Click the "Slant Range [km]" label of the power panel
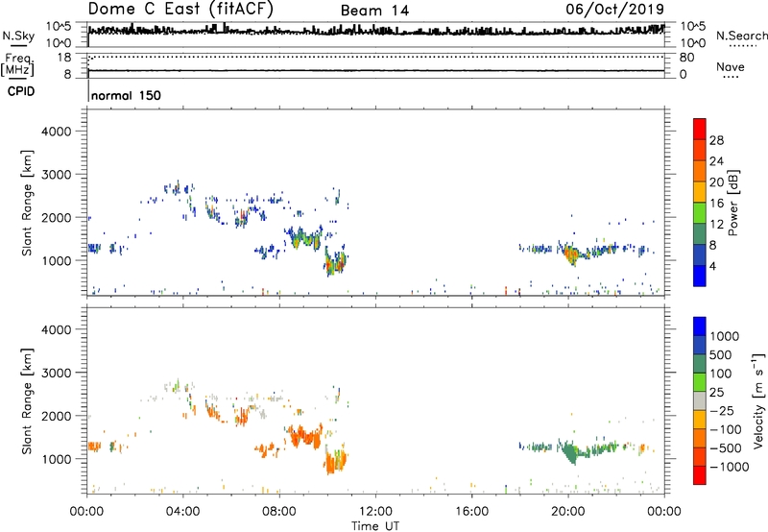Screen dimensions: 768x532 pyautogui.click(x=27, y=203)
